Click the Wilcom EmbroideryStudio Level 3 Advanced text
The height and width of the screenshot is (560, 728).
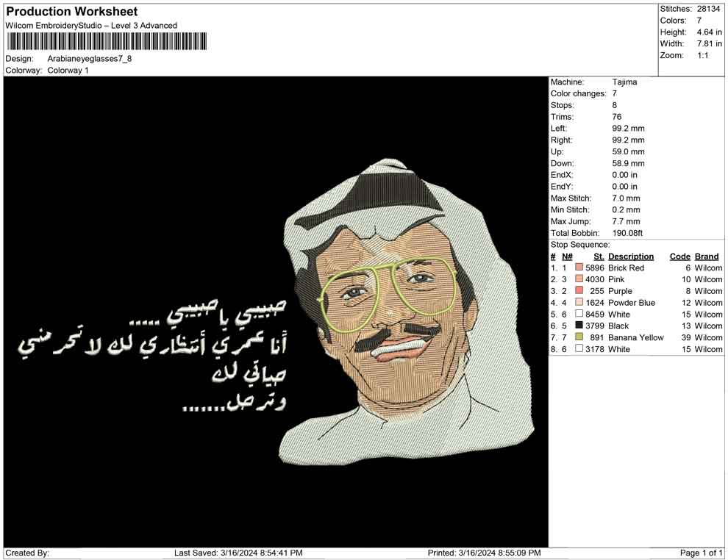pos(91,26)
